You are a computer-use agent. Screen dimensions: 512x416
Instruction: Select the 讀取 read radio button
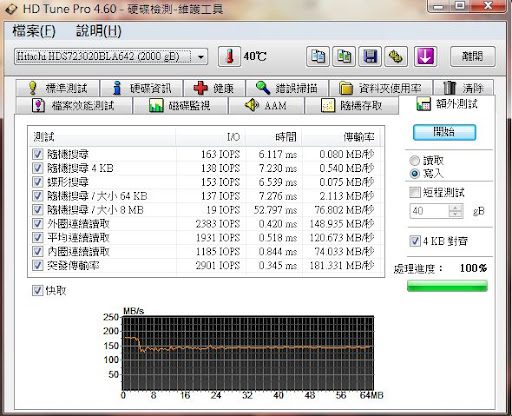click(x=415, y=161)
